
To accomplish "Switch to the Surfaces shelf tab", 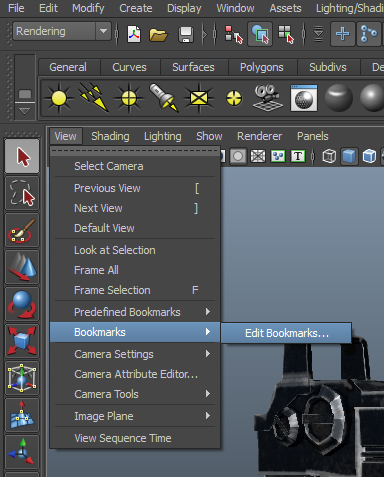I will tap(193, 67).
